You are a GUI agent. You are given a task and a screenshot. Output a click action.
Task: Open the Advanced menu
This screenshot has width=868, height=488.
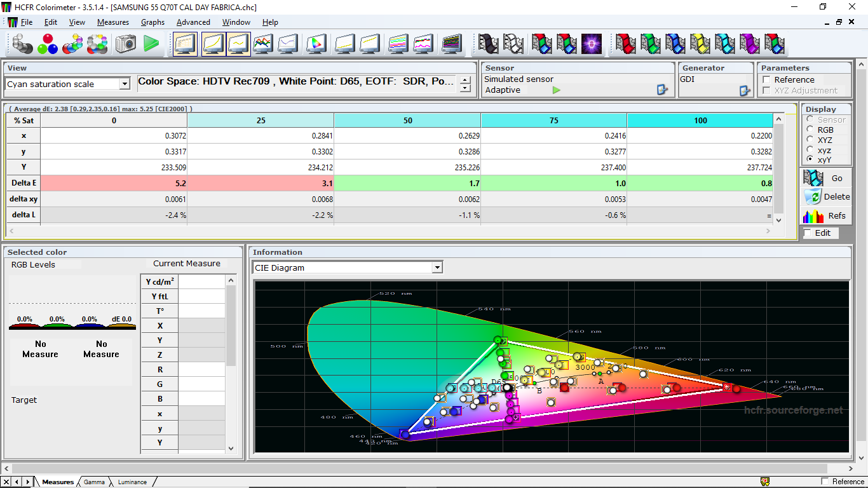click(x=193, y=22)
